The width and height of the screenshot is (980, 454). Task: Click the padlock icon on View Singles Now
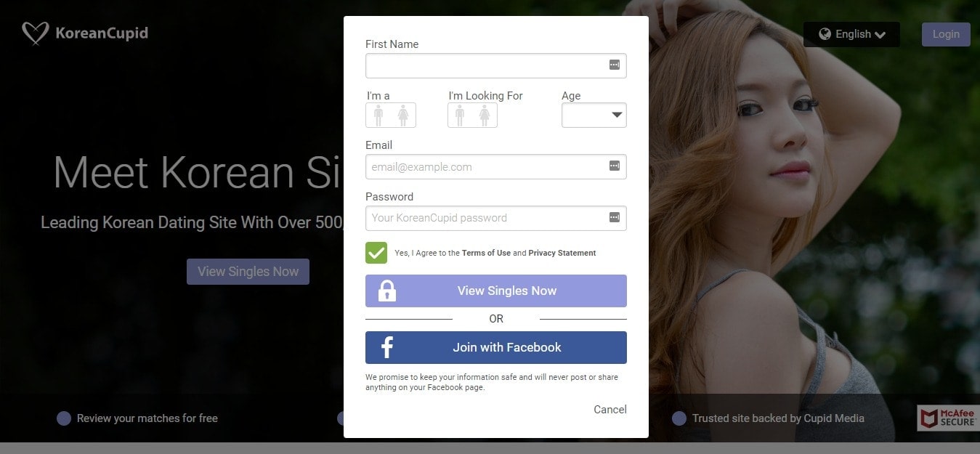tap(386, 291)
